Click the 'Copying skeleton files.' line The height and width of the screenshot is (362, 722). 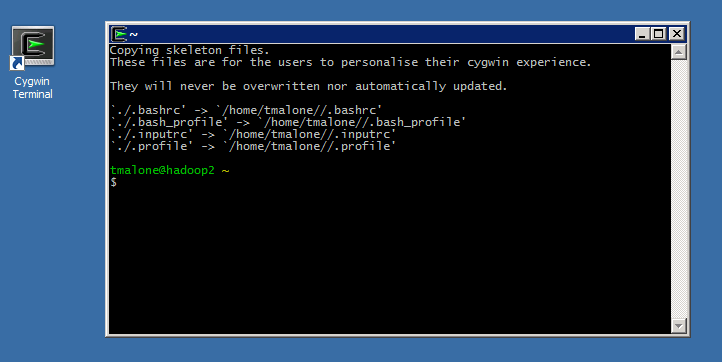189,50
